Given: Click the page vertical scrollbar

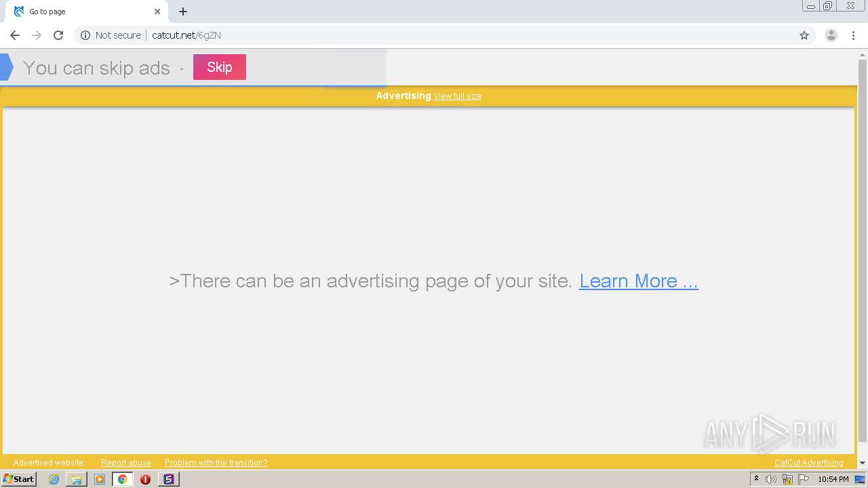Looking at the screenshot, I should pyautogui.click(x=863, y=252).
